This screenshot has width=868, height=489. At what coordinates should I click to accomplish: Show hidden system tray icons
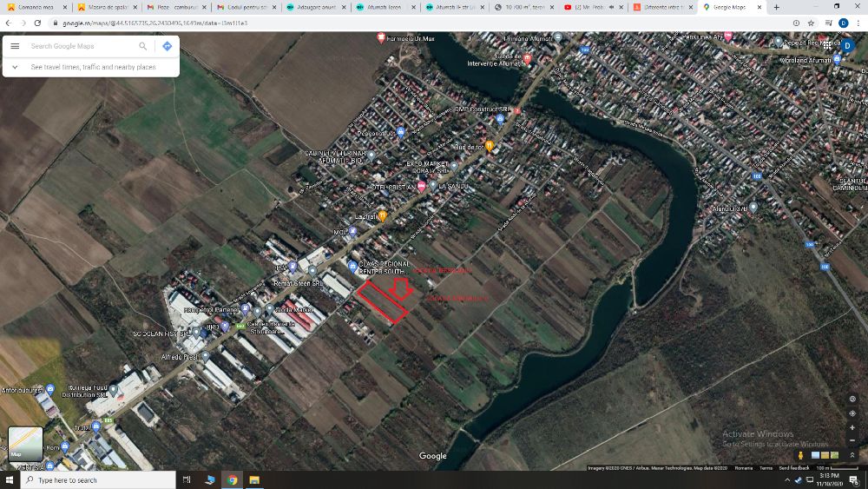pos(787,480)
